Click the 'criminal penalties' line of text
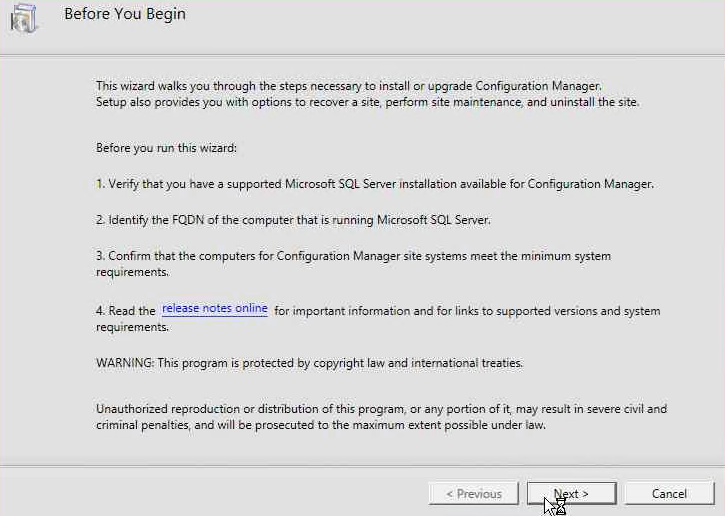Screen dimensions: 725x516 pyautogui.click(x=321, y=424)
